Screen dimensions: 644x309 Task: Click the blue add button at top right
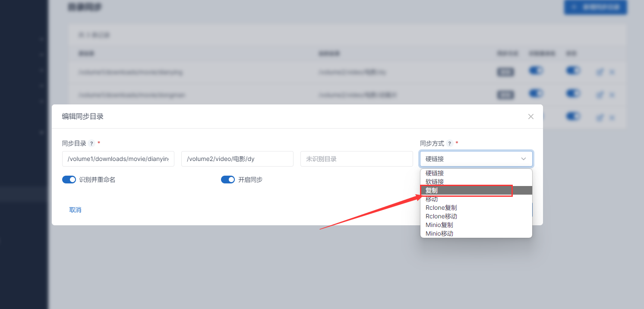click(595, 7)
